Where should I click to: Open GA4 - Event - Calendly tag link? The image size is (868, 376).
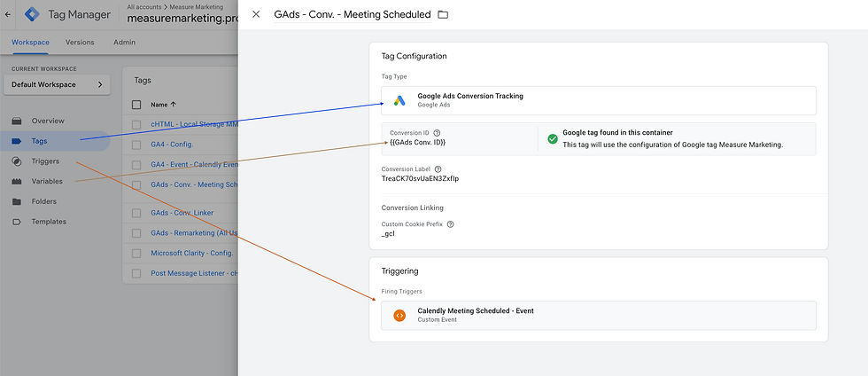[x=194, y=165]
